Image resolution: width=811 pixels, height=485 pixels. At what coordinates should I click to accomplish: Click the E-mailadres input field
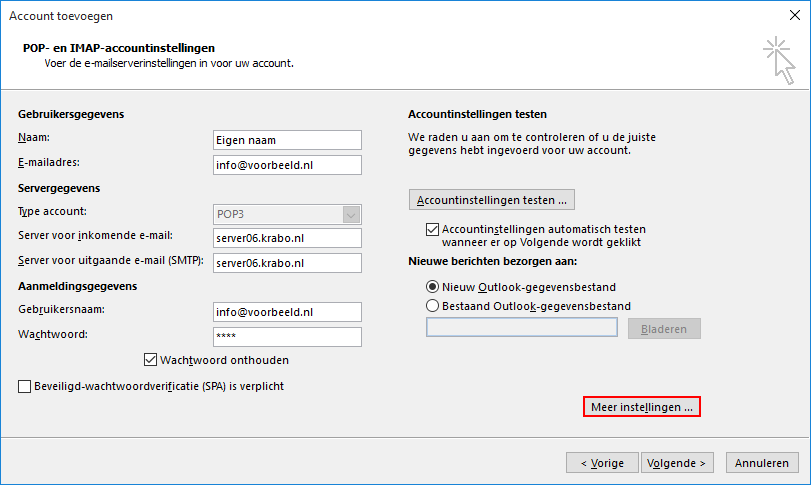287,165
